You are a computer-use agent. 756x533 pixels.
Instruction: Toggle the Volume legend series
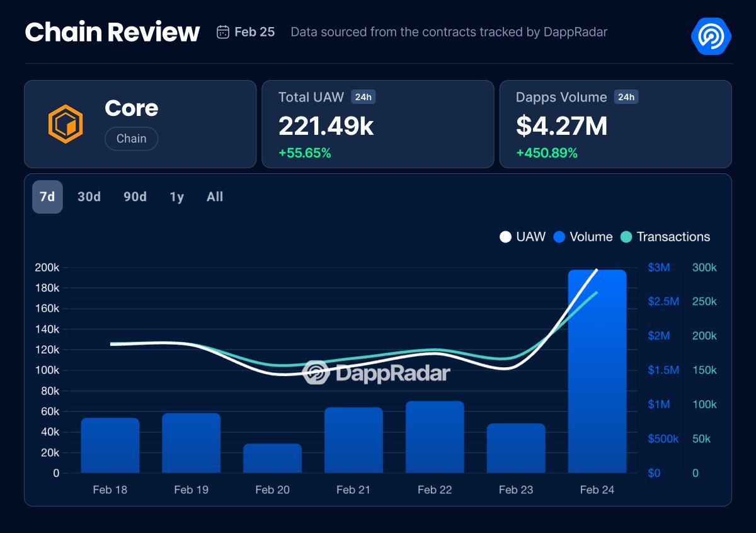coord(583,237)
